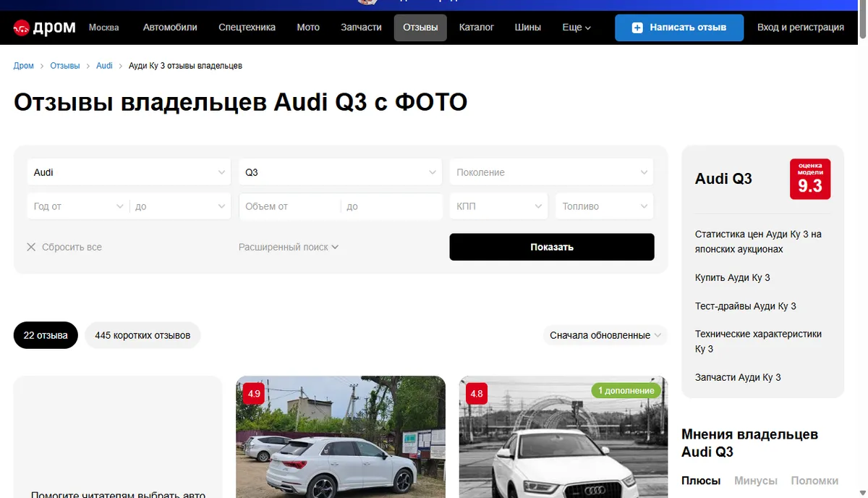The height and width of the screenshot is (498, 868).
Task: Expand the Еще menu in navigation
Action: pos(576,28)
